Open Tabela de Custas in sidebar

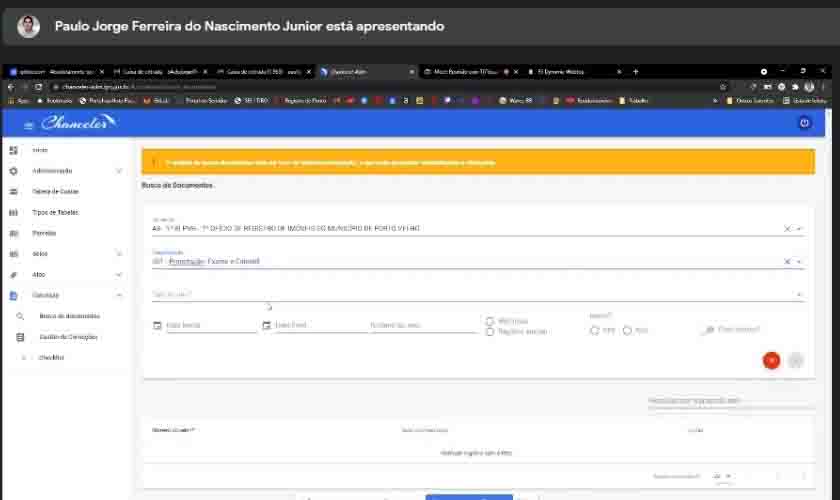point(55,191)
